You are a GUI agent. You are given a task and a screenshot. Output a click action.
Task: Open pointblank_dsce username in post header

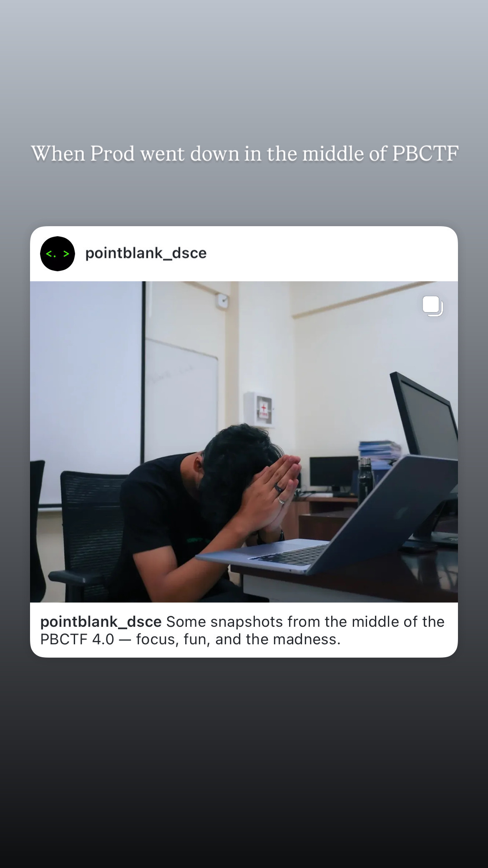[x=146, y=253]
